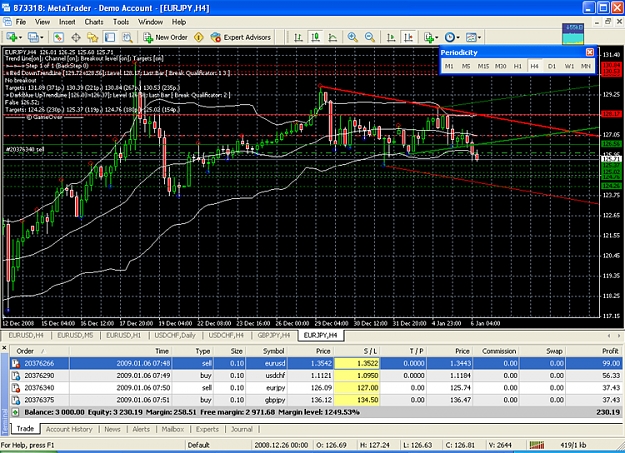Open the Help menu
The width and height of the screenshot is (625, 453).
[179, 22]
